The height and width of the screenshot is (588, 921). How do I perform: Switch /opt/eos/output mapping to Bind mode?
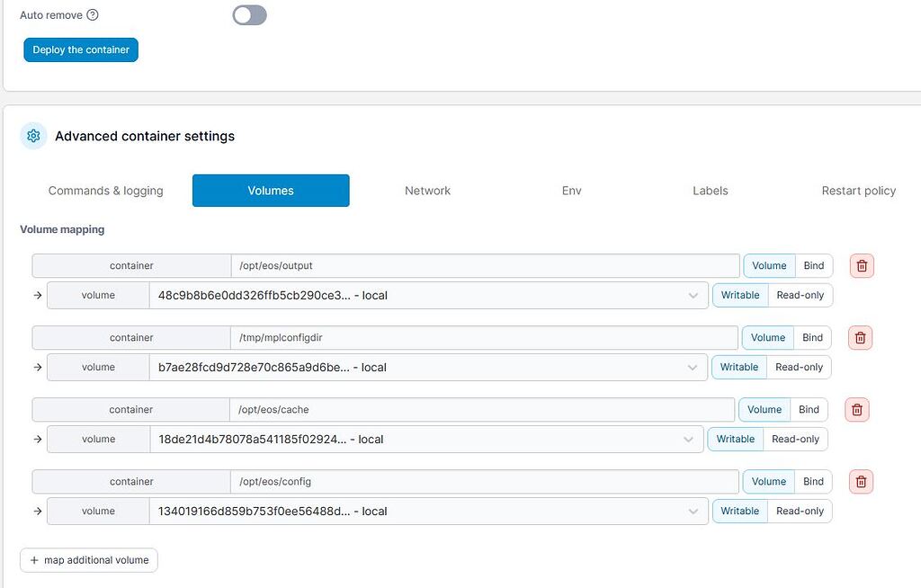tap(813, 265)
